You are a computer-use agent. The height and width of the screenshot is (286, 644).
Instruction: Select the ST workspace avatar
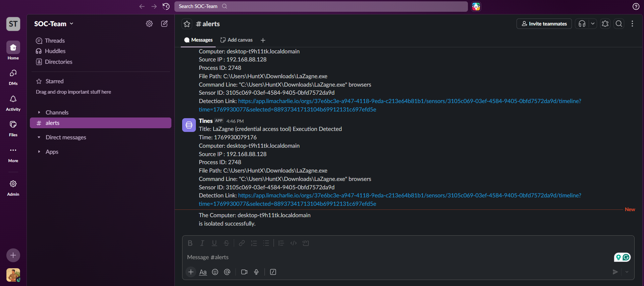tap(13, 24)
